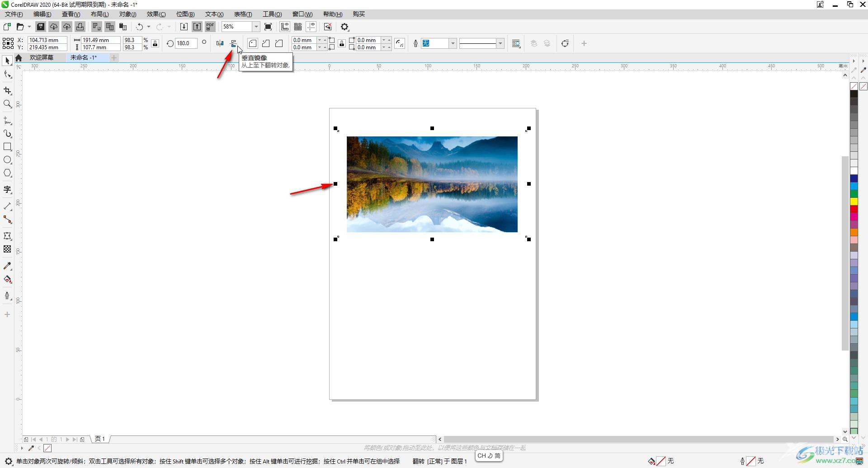Toggle full-screen preview
This screenshot has height=468, width=868.
point(268,27)
